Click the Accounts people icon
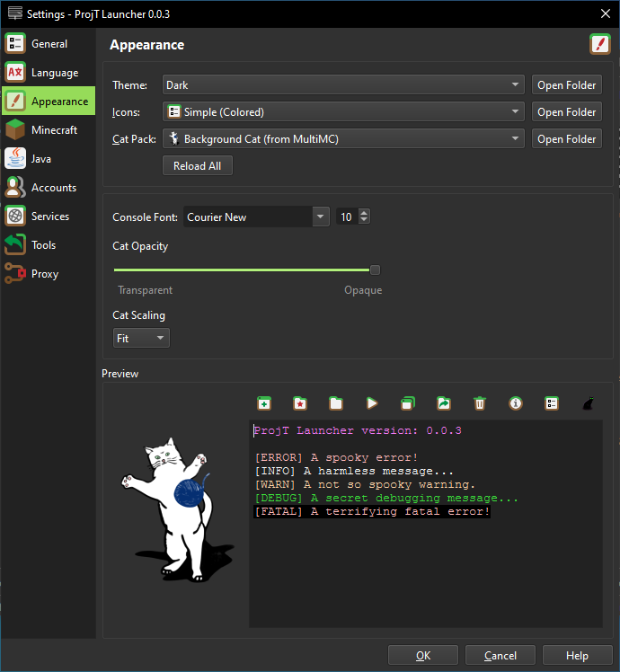 (x=15, y=187)
